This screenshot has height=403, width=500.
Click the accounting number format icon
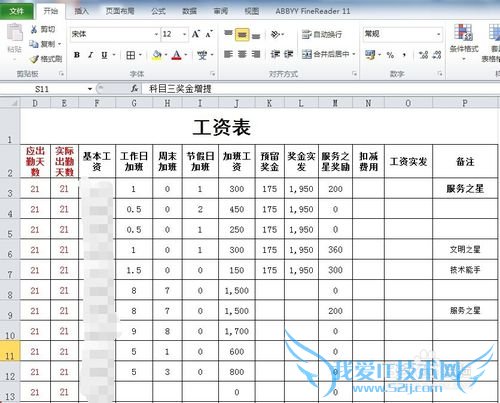click(370, 54)
